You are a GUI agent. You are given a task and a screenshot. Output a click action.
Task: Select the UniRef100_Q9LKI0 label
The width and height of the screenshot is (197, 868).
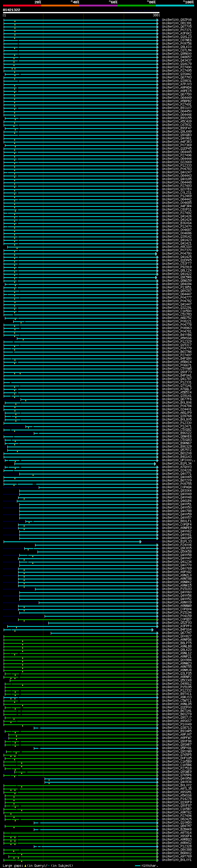[176, 47]
